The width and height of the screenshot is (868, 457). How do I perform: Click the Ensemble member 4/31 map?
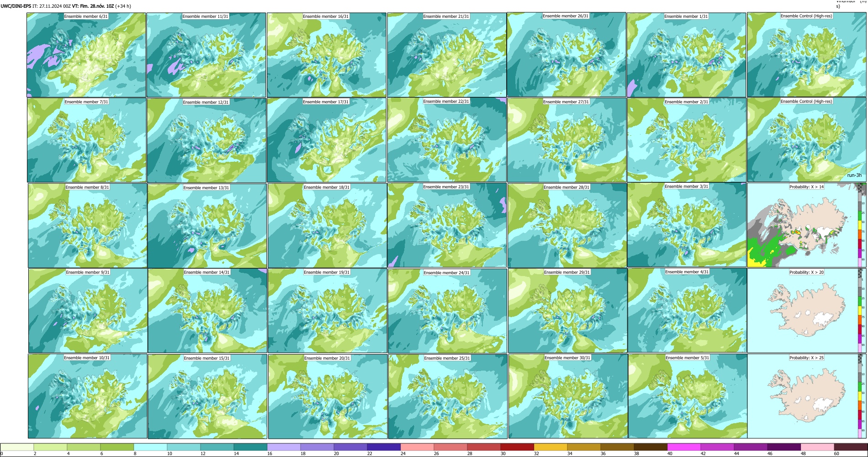[688, 310]
